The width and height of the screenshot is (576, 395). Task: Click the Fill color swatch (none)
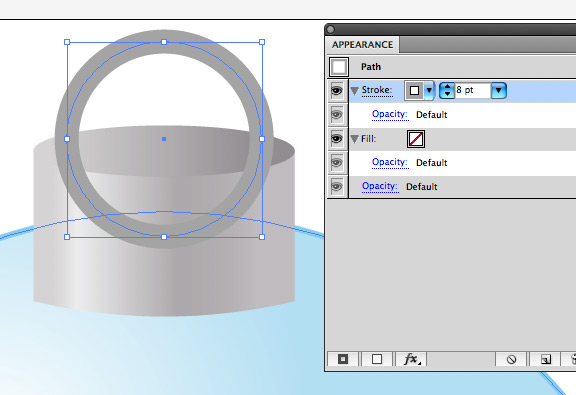click(x=416, y=139)
